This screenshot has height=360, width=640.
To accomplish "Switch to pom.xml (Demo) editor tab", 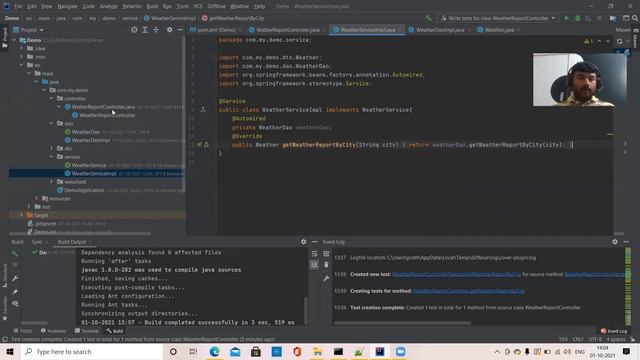I will tap(215, 30).
